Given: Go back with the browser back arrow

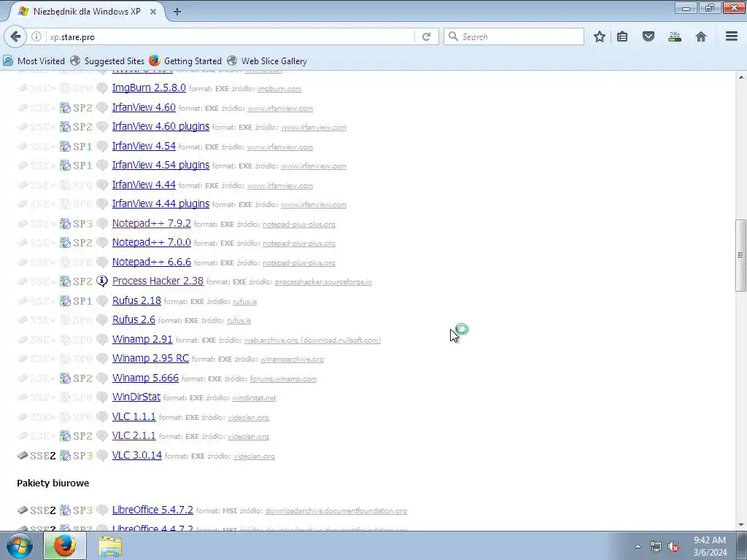Looking at the screenshot, I should 15,36.
